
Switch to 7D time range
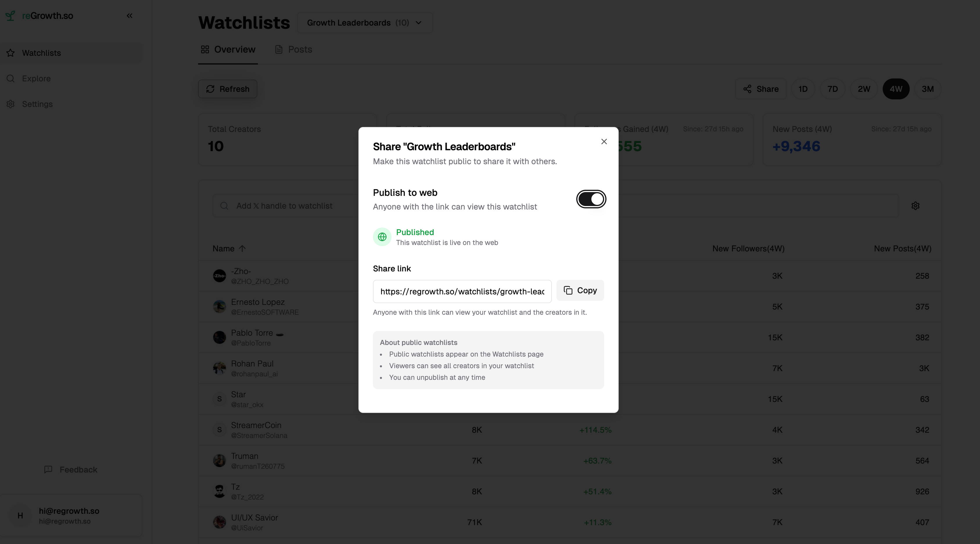tap(832, 89)
